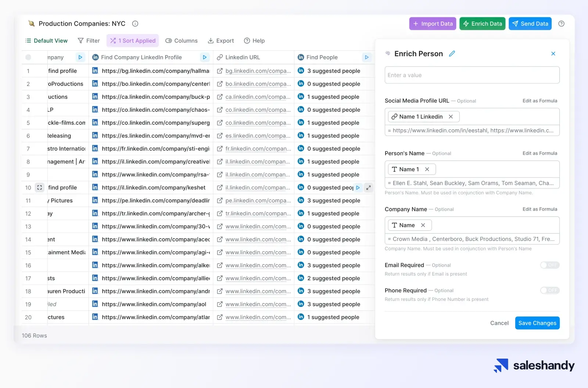Check the select-all checkbox in the table header
The width and height of the screenshot is (588, 388).
(28, 57)
